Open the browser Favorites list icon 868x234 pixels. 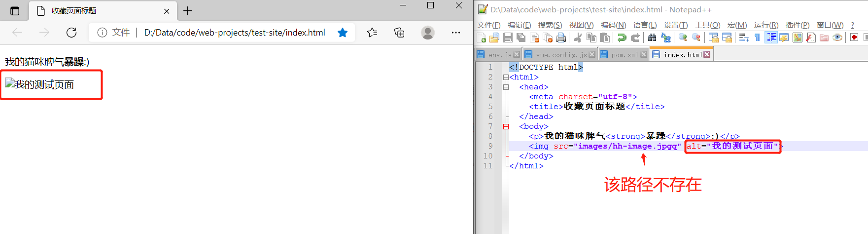pyautogui.click(x=372, y=33)
